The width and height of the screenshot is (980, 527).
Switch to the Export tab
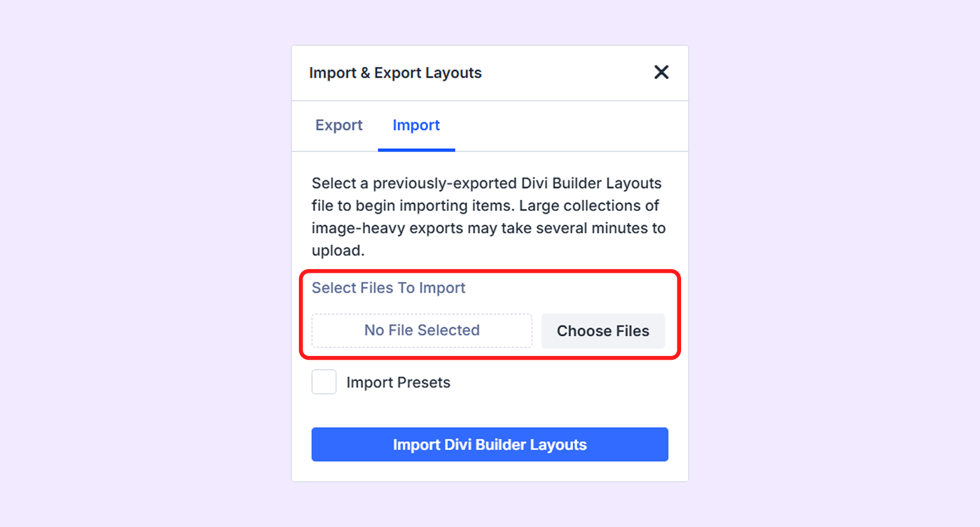[339, 126]
